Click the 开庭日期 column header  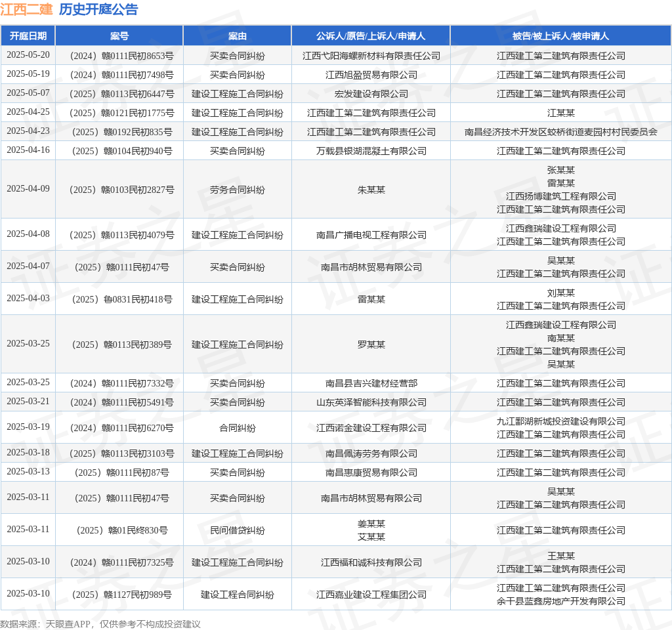[x=28, y=36]
